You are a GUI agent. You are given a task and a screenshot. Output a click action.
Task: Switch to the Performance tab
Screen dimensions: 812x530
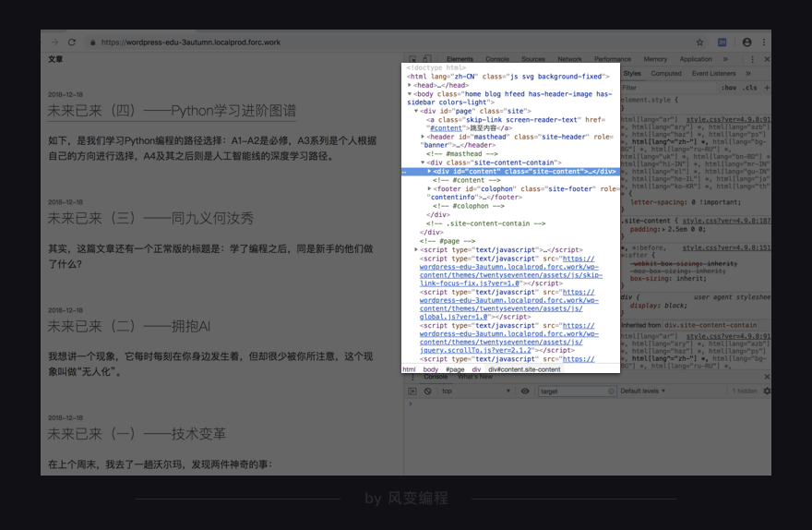tap(613, 59)
